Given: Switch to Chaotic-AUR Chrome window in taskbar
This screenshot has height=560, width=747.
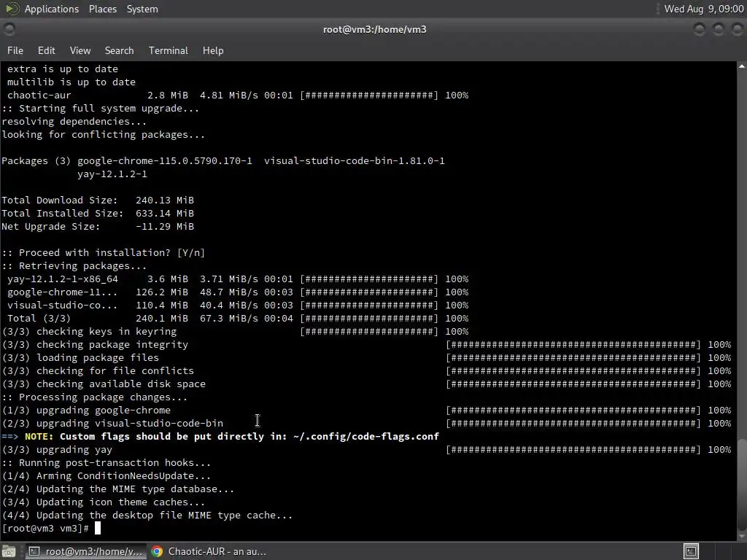Looking at the screenshot, I should click(x=209, y=551).
